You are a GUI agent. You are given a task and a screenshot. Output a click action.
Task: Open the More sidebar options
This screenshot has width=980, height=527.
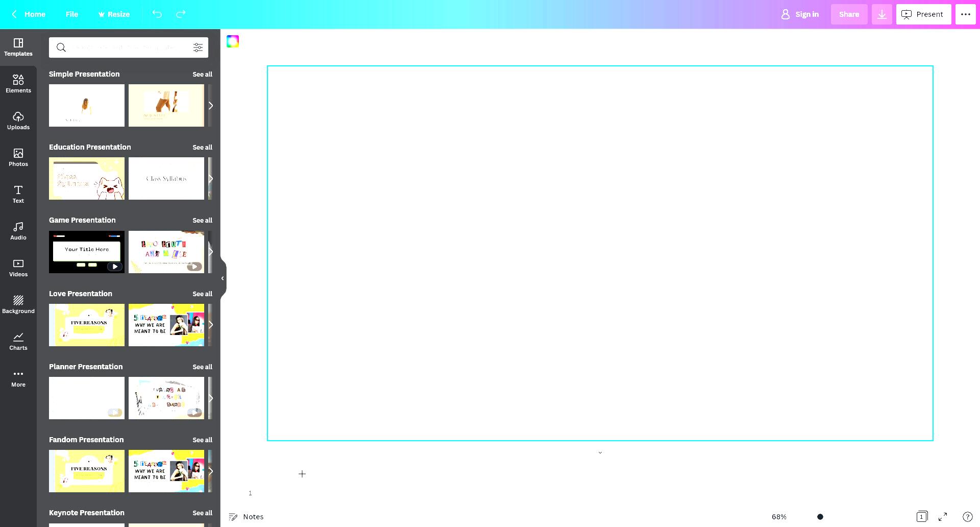[18, 378]
